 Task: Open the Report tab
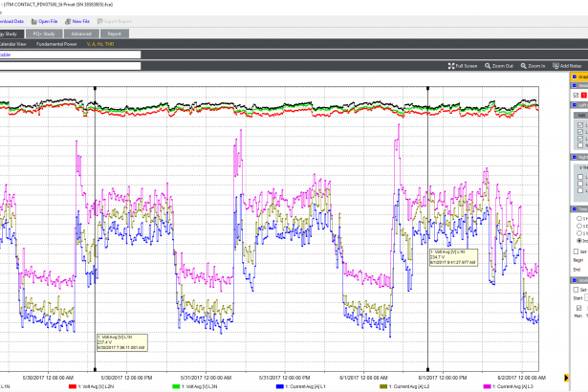115,33
